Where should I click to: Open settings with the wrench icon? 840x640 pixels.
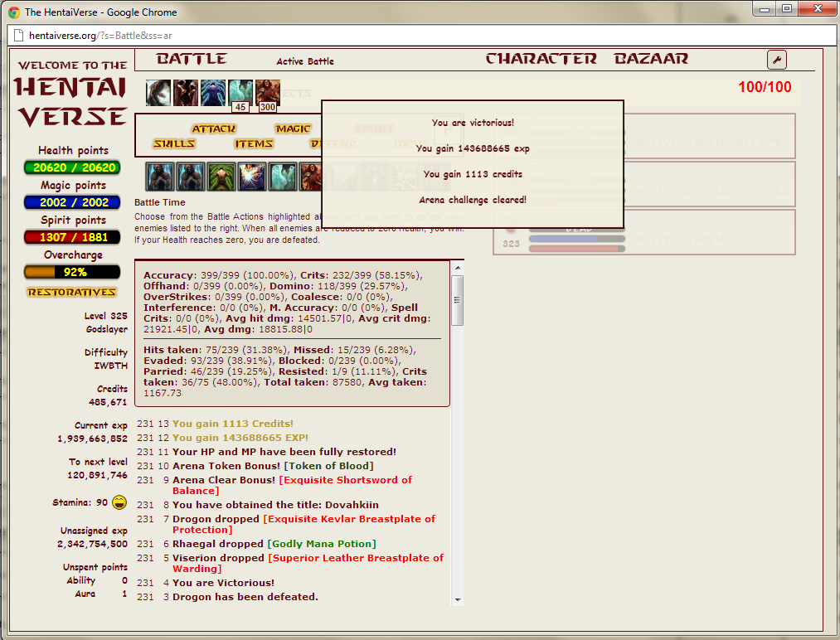777,60
